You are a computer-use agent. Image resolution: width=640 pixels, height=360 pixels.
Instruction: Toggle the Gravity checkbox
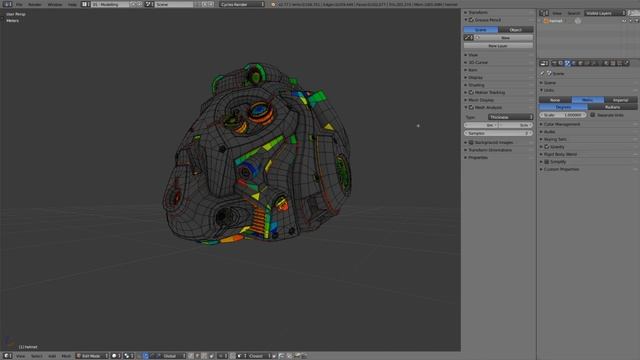click(x=547, y=147)
